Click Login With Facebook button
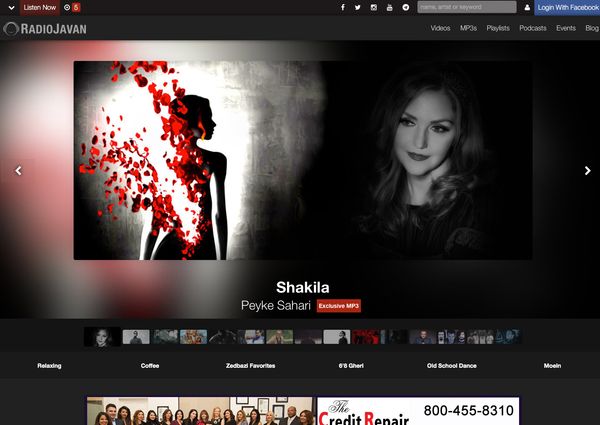Image resolution: width=600 pixels, height=425 pixels. click(x=567, y=7)
